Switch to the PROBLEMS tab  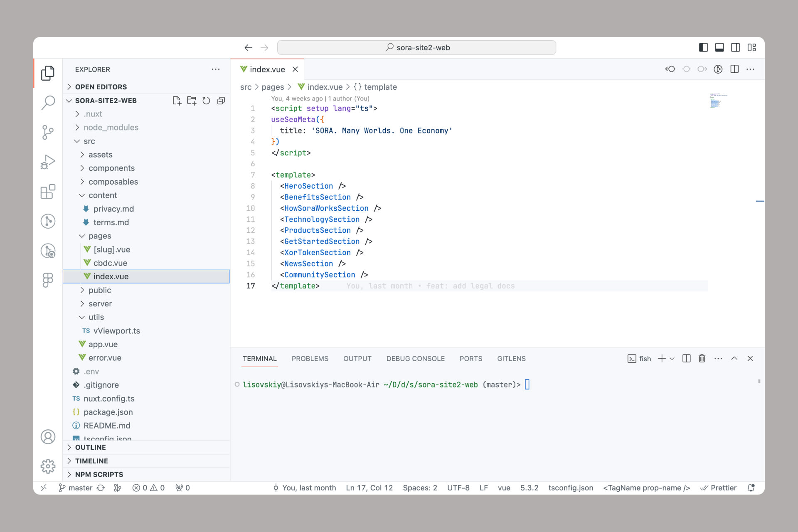tap(310, 358)
